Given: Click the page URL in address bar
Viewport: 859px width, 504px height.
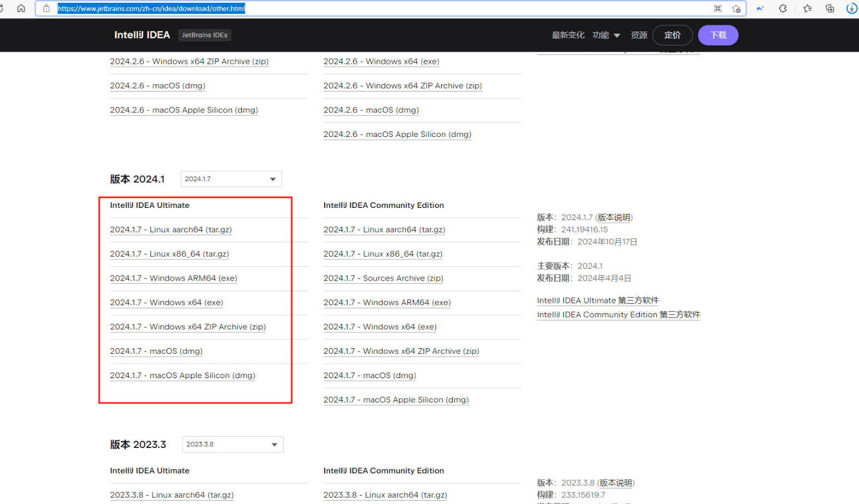Looking at the screenshot, I should (151, 8).
